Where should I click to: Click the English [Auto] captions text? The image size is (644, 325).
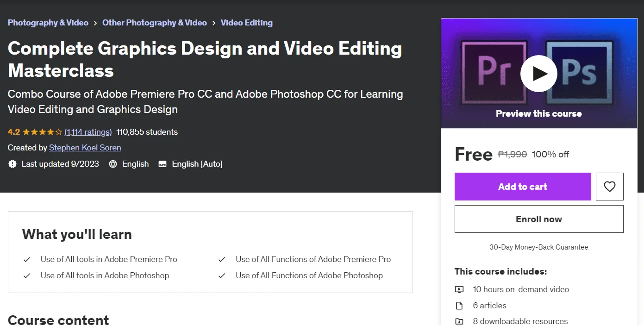tap(197, 164)
